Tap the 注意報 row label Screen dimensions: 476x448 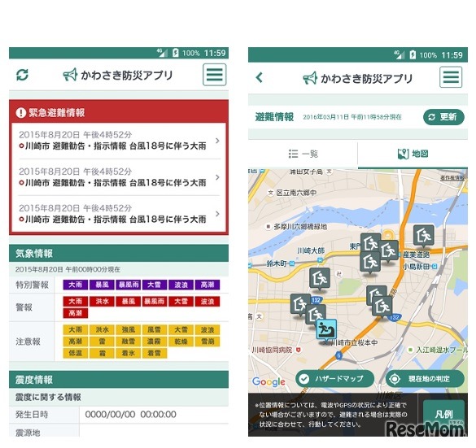28,341
